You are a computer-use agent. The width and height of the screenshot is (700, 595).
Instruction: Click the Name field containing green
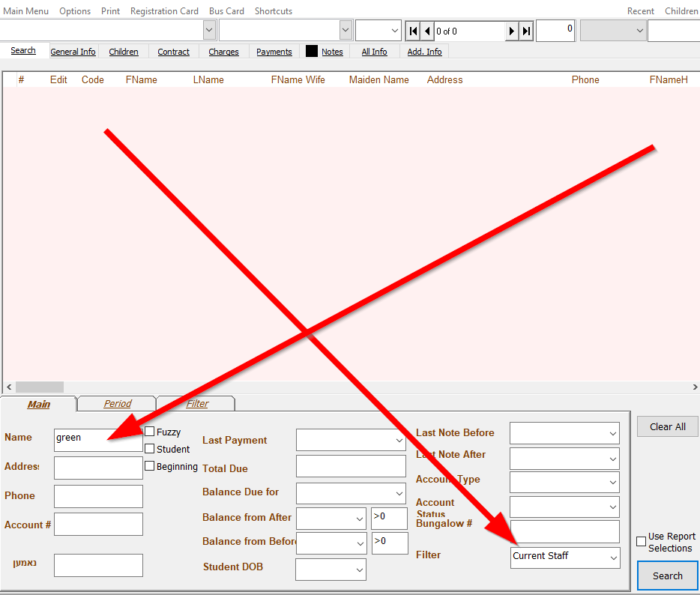click(x=97, y=439)
